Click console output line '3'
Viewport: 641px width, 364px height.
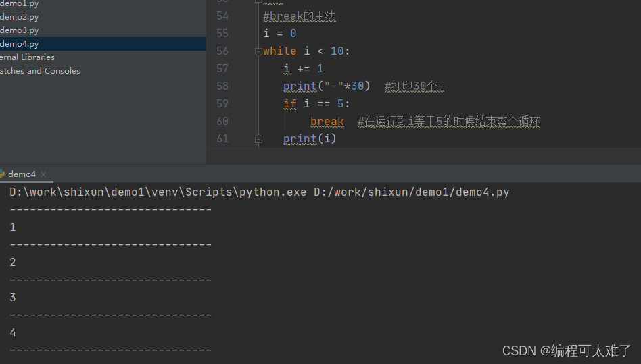(13, 298)
